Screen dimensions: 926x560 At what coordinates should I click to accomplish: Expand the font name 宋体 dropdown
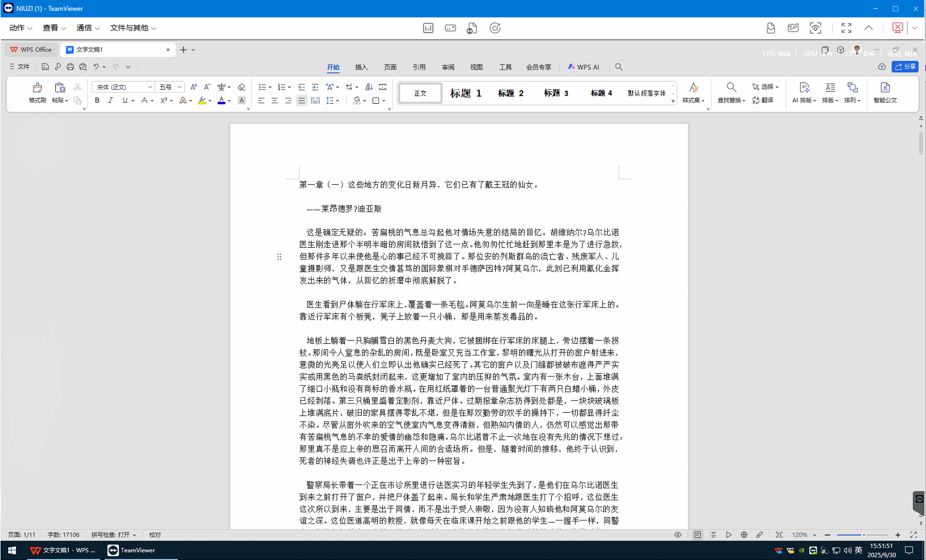point(150,87)
